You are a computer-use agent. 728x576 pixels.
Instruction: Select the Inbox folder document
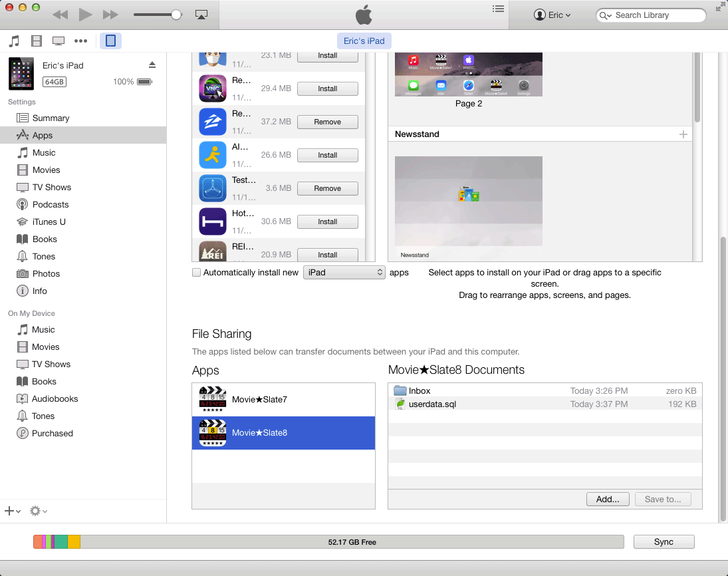click(545, 390)
